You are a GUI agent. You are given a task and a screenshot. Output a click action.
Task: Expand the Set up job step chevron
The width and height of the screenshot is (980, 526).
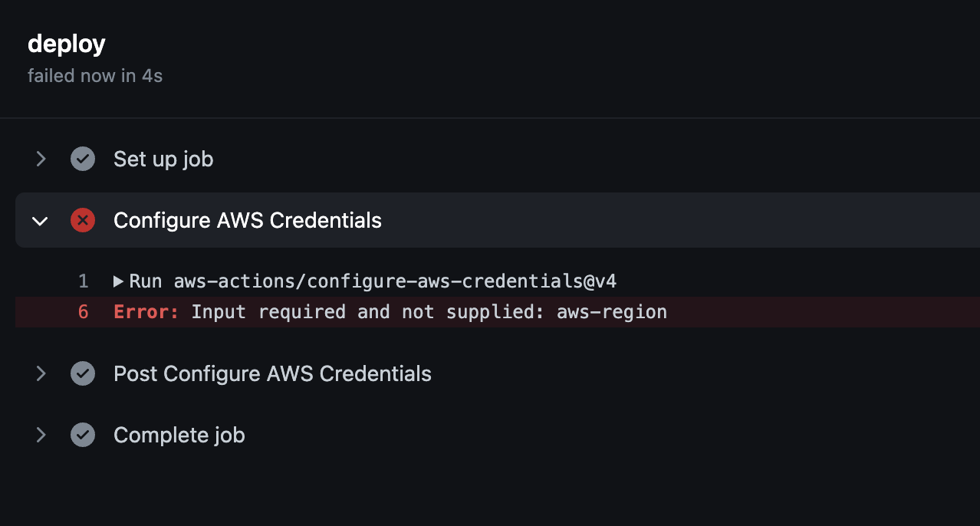pyautogui.click(x=41, y=159)
